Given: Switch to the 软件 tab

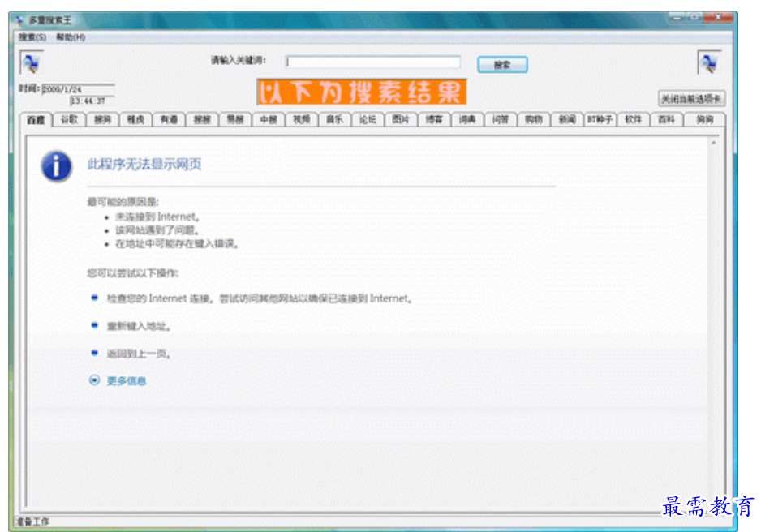Looking at the screenshot, I should coord(634,119).
